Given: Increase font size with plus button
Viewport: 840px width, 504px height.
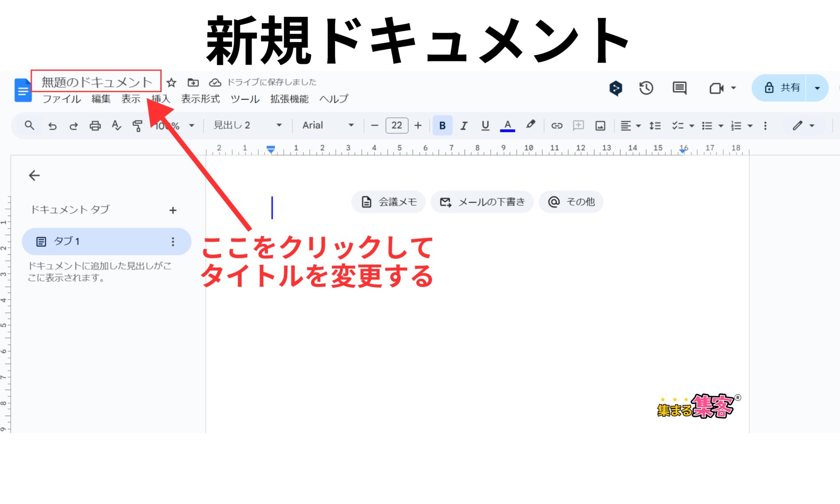Looking at the screenshot, I should (x=418, y=125).
